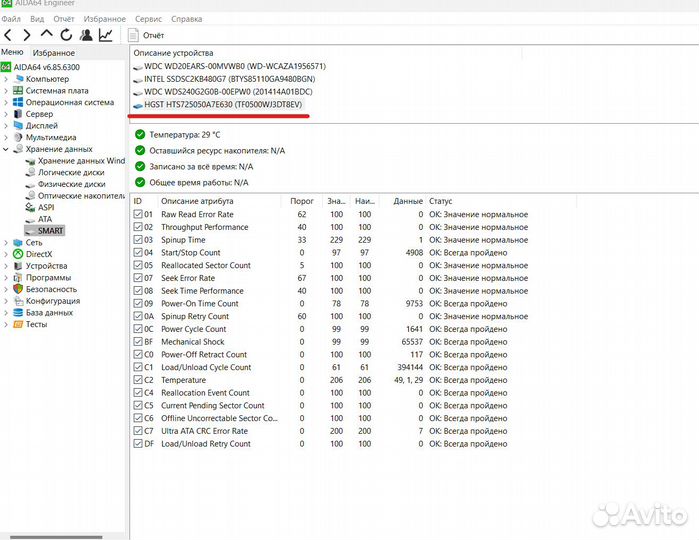699x540 pixels.
Task: Refresh the page with the circular arrow icon
Action: (x=66, y=35)
